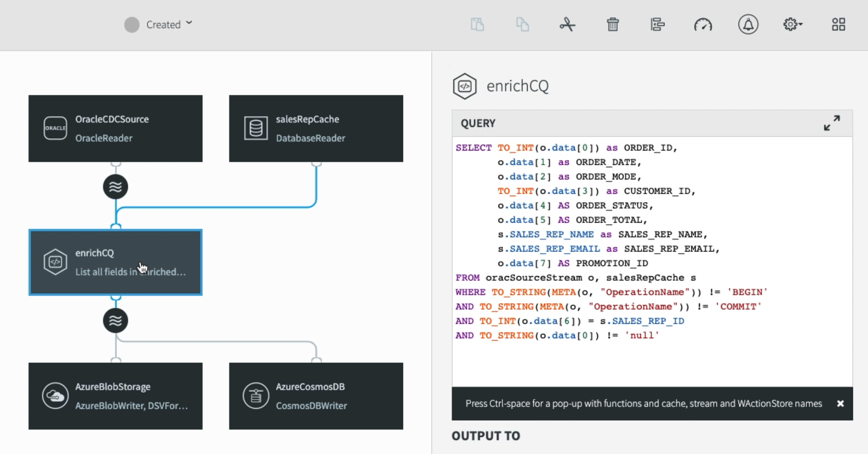
Task: Click the stream icon below OracleCDCSource
Action: (x=116, y=187)
